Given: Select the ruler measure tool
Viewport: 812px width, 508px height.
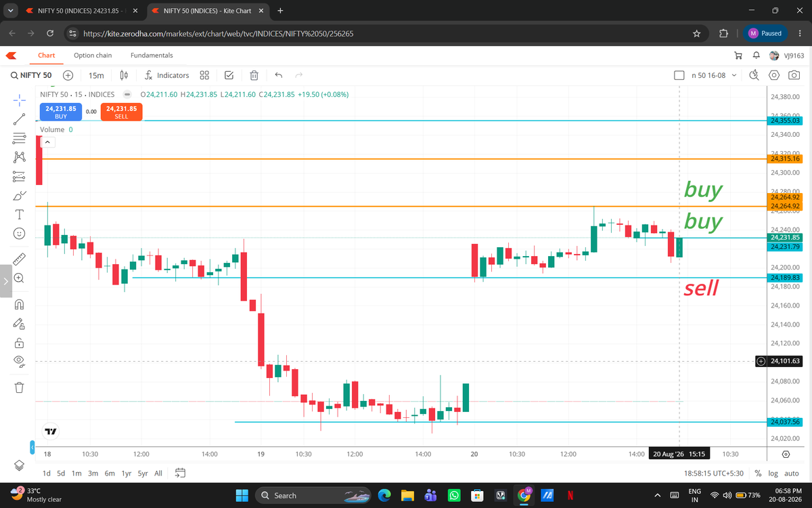Looking at the screenshot, I should pyautogui.click(x=19, y=259).
